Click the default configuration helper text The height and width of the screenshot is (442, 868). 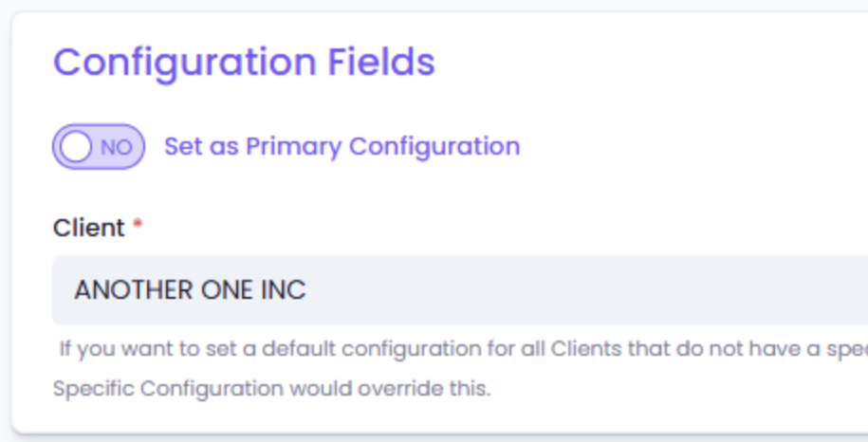click(x=455, y=348)
